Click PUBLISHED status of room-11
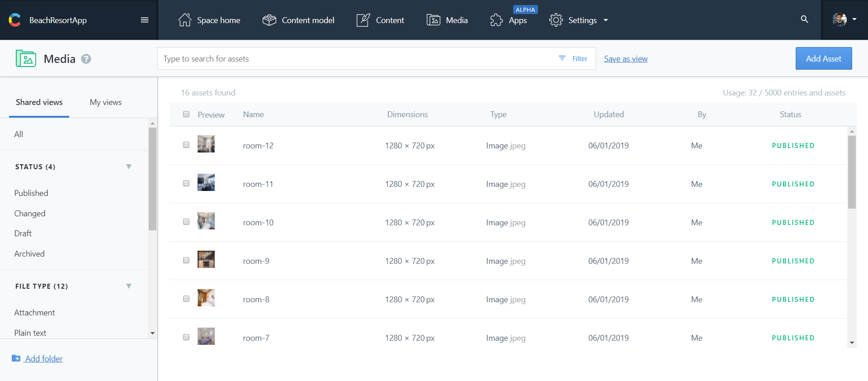Image resolution: width=868 pixels, height=381 pixels. point(793,184)
